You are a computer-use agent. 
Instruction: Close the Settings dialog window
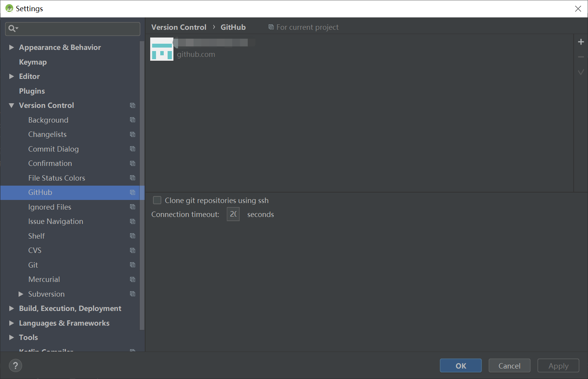point(578,9)
